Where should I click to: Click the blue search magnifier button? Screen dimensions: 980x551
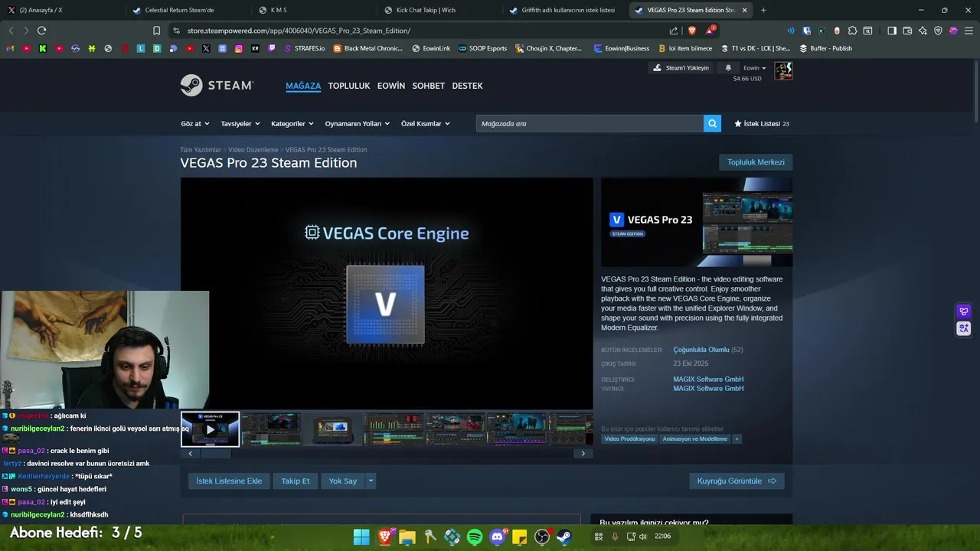coord(712,123)
